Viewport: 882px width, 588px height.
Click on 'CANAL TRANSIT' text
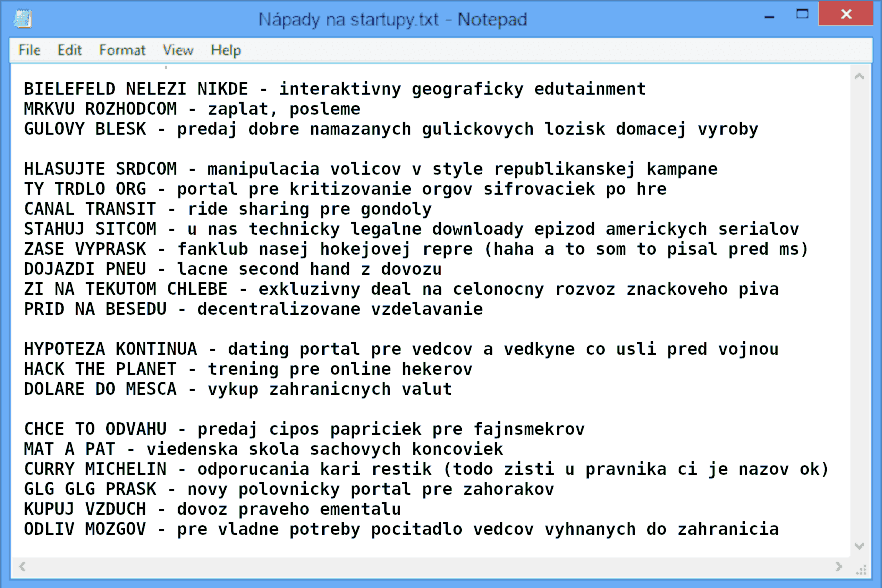coord(90,209)
